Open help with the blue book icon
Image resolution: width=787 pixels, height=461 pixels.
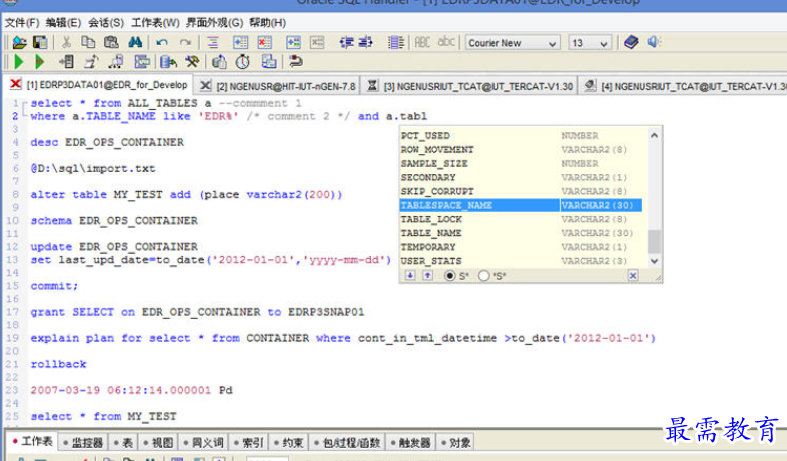631,42
